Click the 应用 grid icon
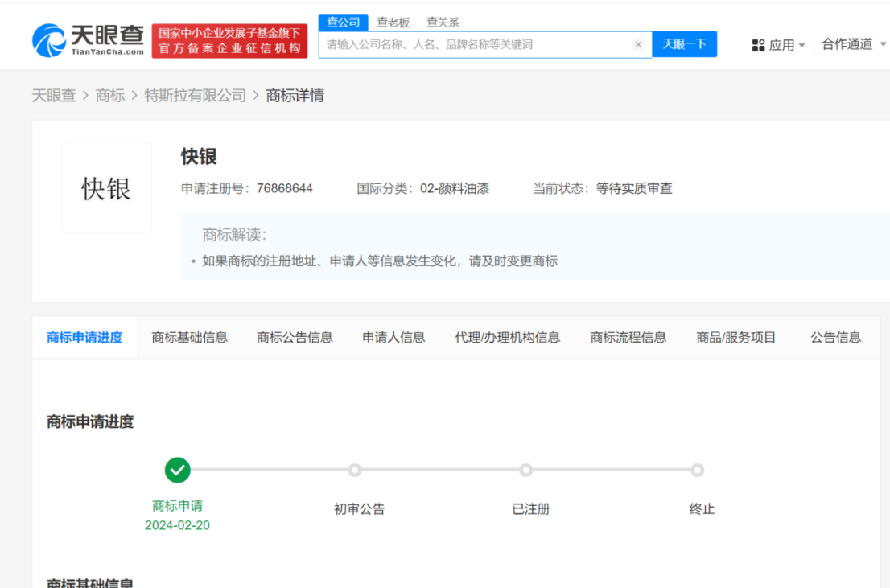890x588 pixels. click(758, 45)
